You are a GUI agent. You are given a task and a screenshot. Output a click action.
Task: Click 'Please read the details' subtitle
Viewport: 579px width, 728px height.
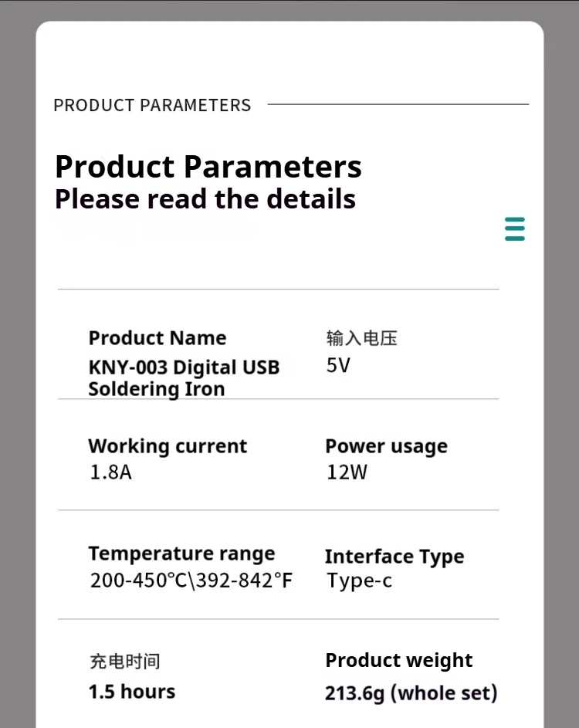tap(205, 199)
